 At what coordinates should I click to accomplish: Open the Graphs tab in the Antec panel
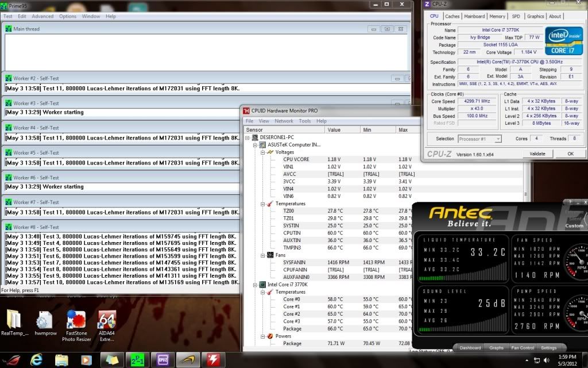pyautogui.click(x=496, y=348)
